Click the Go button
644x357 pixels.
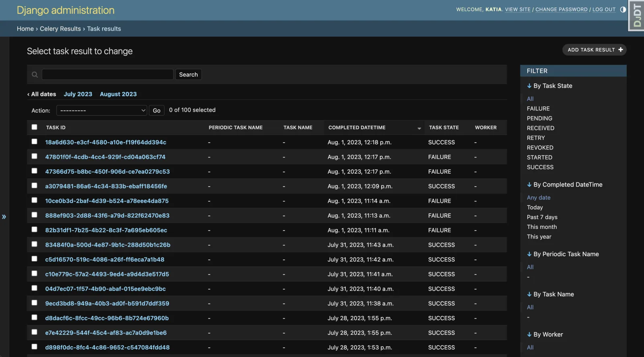pos(157,110)
